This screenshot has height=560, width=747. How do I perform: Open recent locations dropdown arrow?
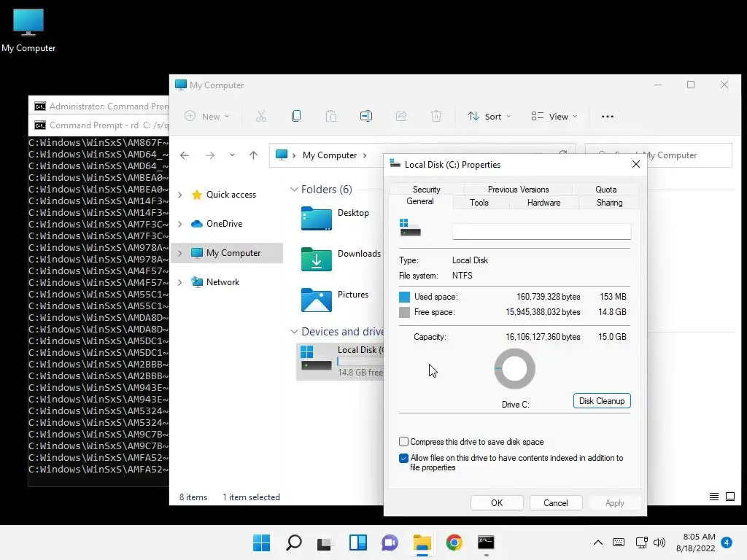(232, 155)
